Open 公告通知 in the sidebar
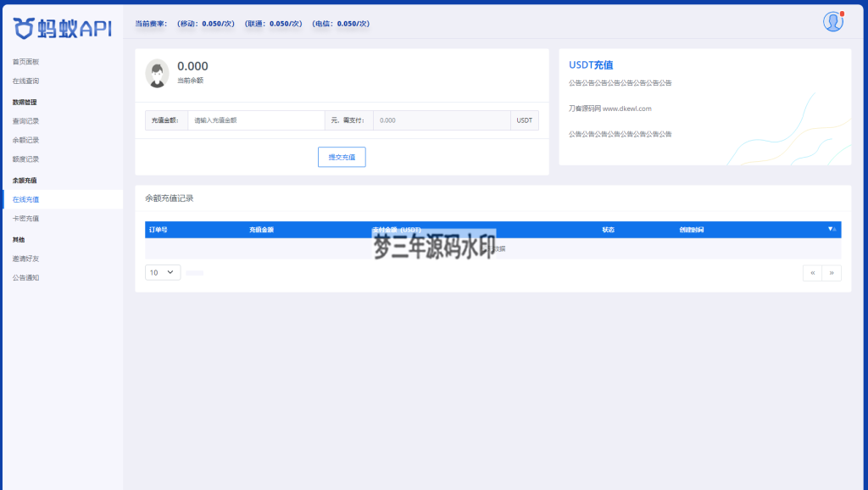Screen dimensions: 868x490 [25, 277]
